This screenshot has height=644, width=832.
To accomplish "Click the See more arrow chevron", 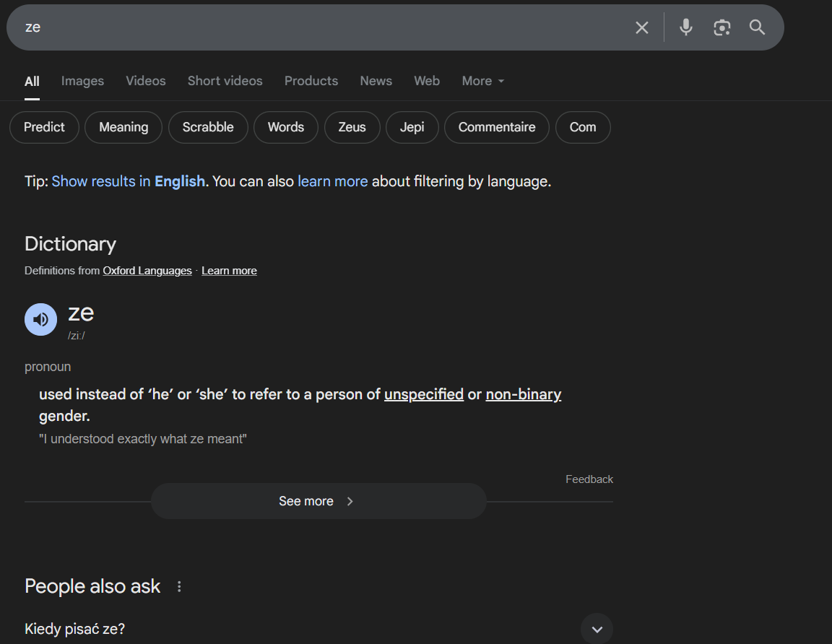I will tap(350, 501).
